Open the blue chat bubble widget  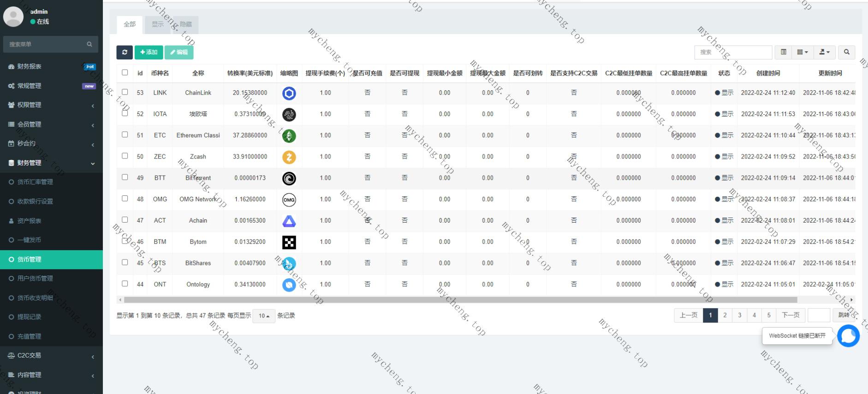tap(848, 336)
